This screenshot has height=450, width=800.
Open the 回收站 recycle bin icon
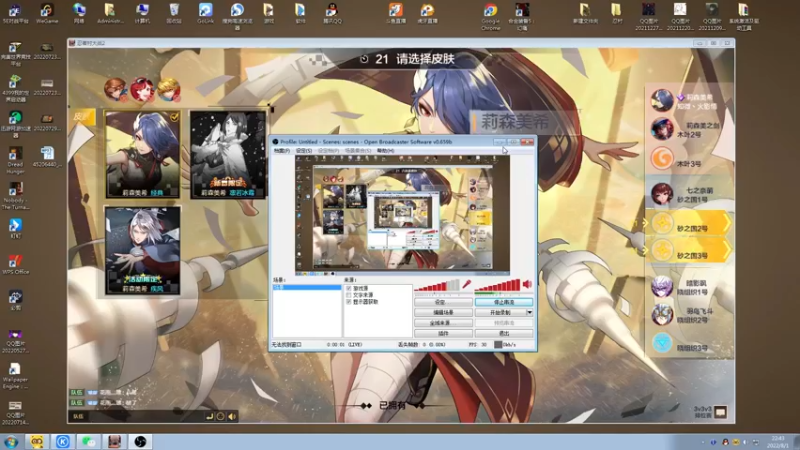pos(174,13)
